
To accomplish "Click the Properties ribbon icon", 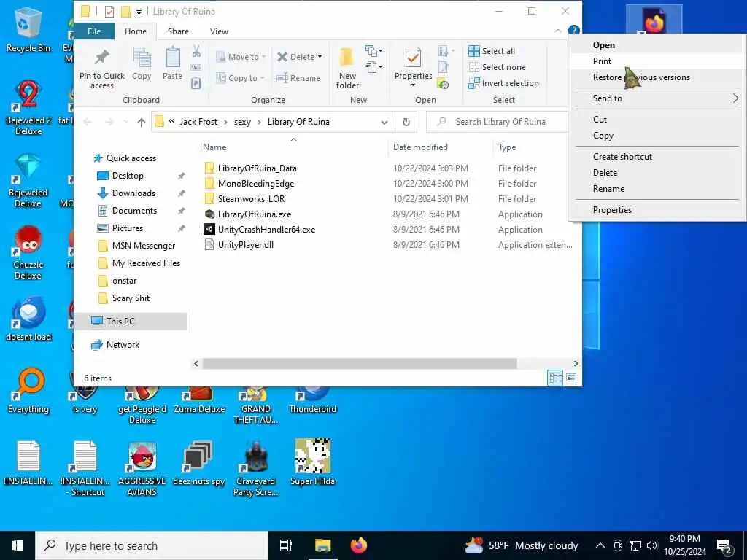I will tap(413, 58).
